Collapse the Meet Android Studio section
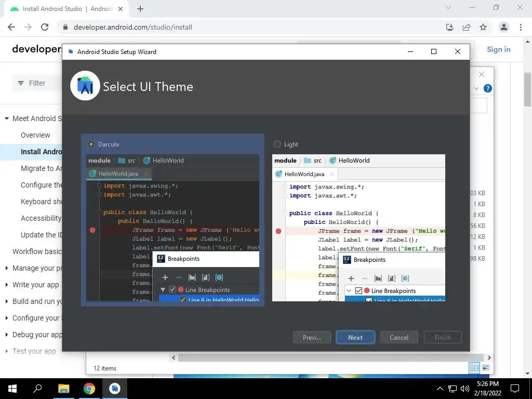 [x=6, y=118]
